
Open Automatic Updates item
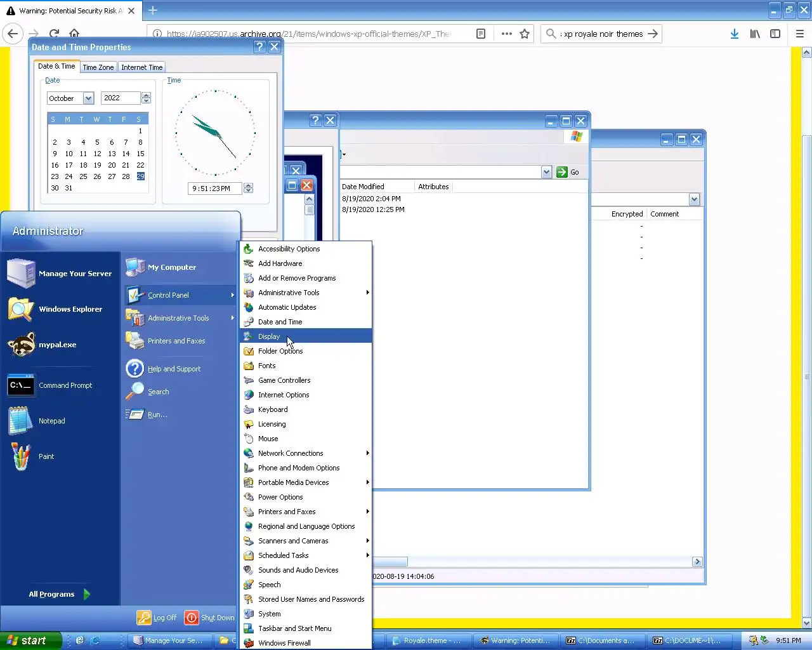coord(306,307)
